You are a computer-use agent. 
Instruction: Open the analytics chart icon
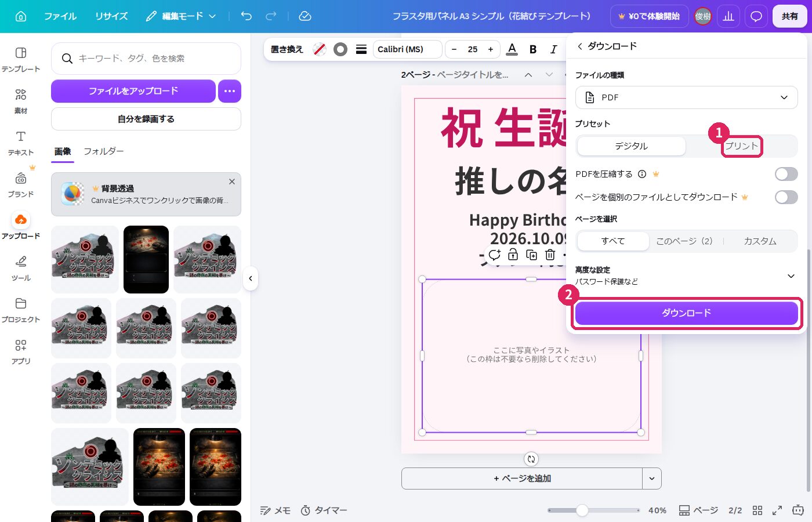click(729, 16)
